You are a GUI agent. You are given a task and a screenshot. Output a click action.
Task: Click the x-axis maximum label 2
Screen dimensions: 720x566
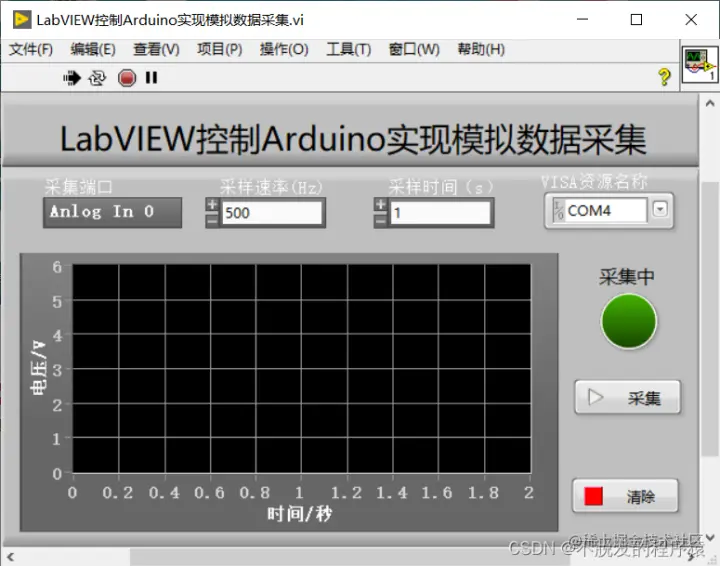(529, 493)
